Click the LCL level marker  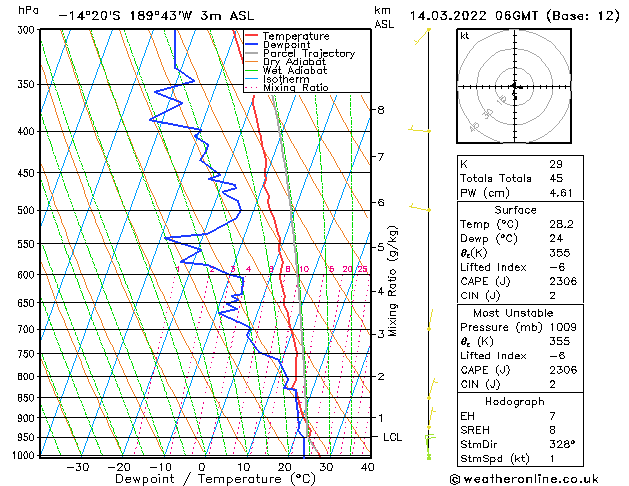click(393, 437)
